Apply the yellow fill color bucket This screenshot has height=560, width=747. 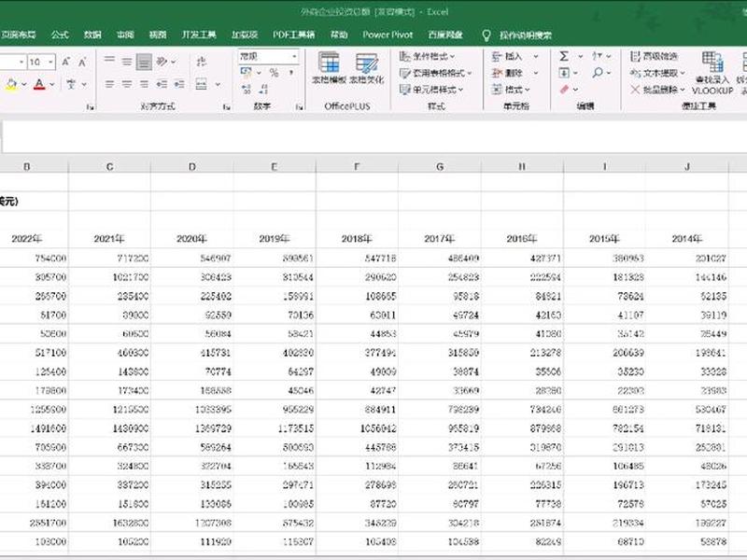click(x=11, y=85)
